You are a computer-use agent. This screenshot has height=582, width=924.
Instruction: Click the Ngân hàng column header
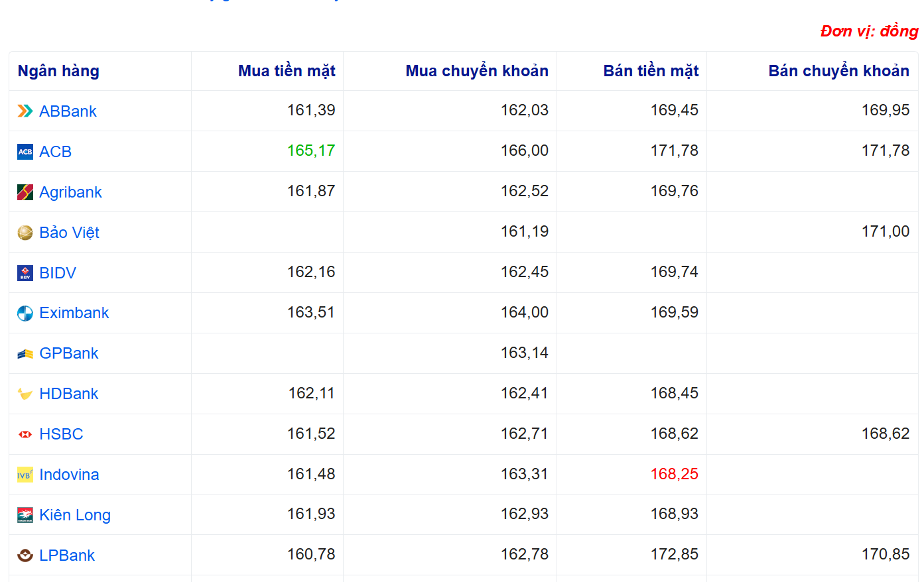[58, 71]
